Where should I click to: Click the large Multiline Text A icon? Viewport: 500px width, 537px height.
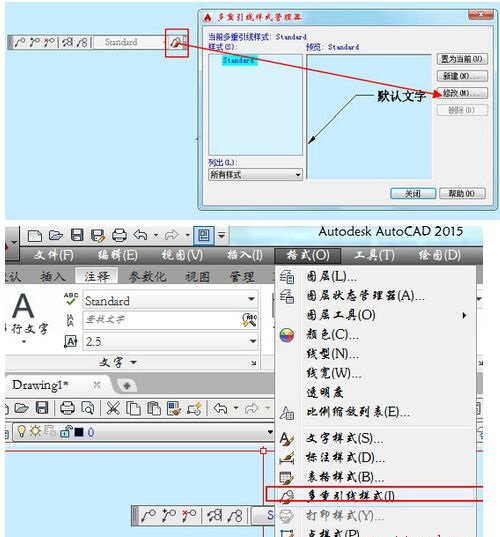point(23,306)
